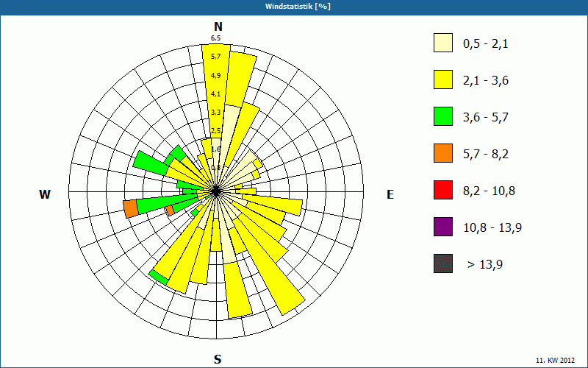Viewport: 588px width, 368px height.
Task: Click the pale yellow 0,5 - 2,1 legend swatch
Action: coord(443,43)
